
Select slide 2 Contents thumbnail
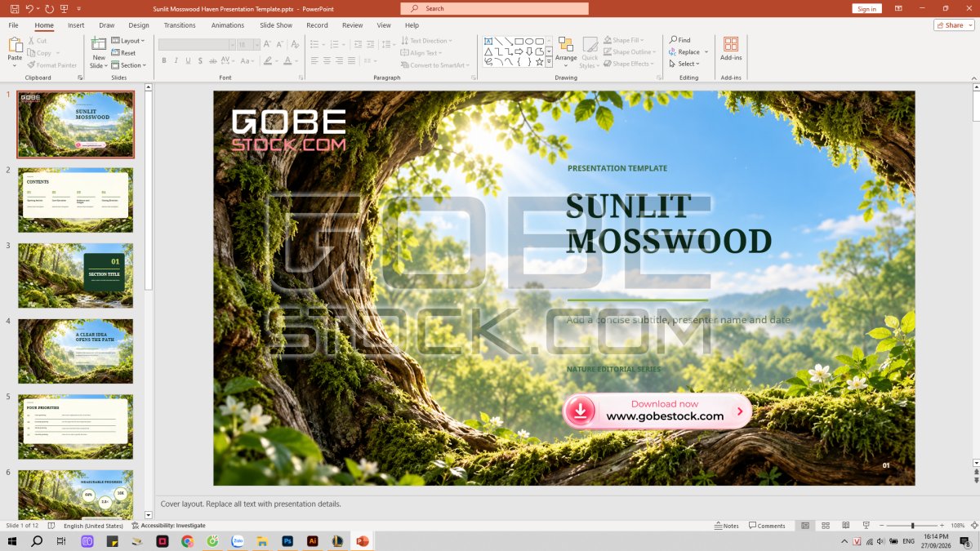(x=75, y=200)
